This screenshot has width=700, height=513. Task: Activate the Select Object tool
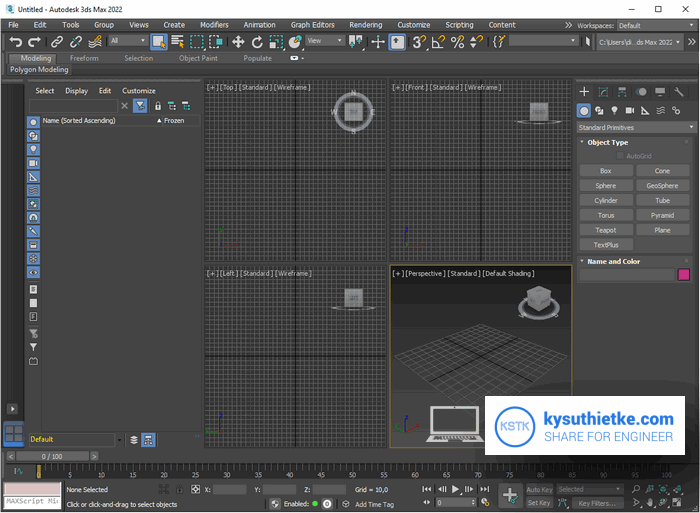[x=159, y=42]
